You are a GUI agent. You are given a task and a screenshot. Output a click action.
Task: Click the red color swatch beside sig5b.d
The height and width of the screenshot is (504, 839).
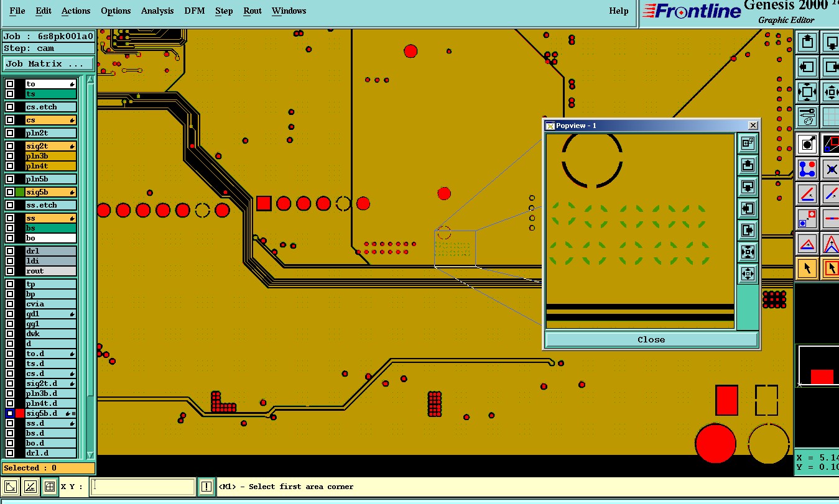point(20,413)
